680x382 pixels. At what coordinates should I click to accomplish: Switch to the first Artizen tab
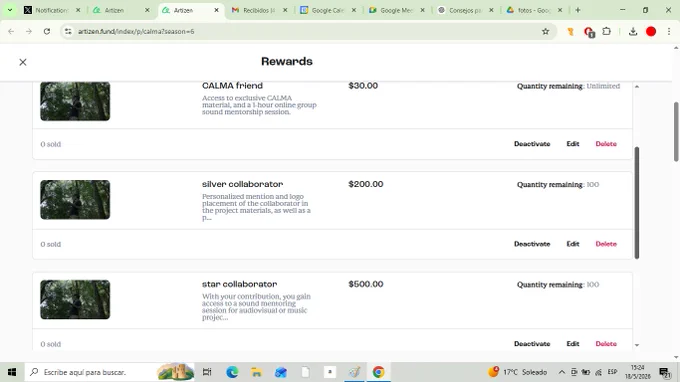(114, 10)
